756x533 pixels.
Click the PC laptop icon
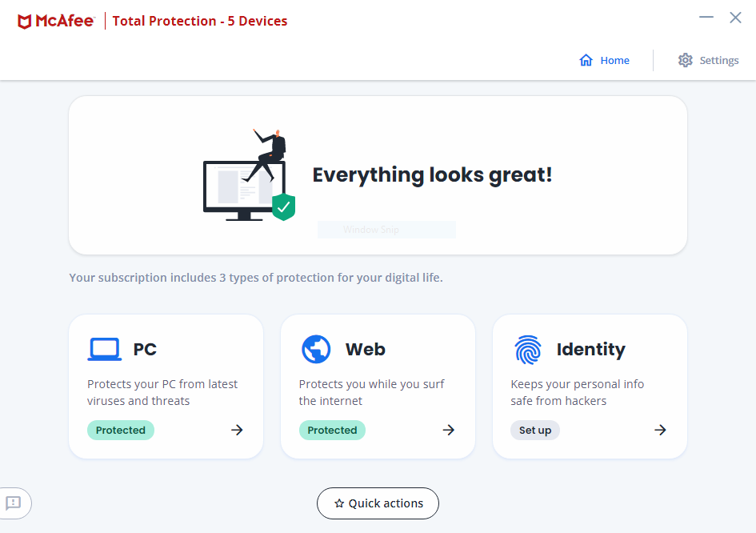click(x=104, y=350)
